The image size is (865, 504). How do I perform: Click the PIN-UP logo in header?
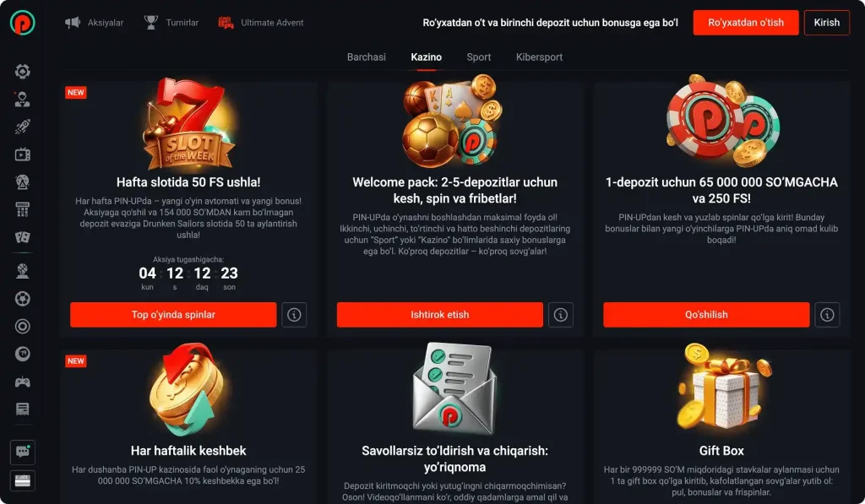[23, 23]
